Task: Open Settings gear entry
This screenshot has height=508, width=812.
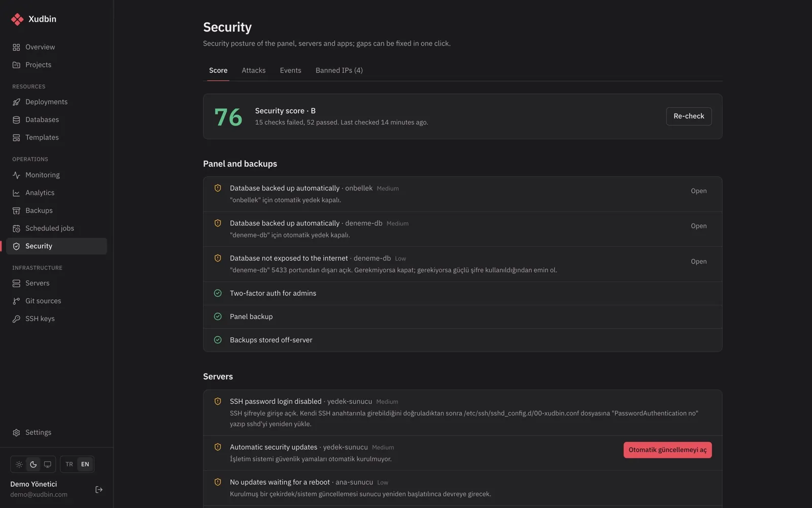Action: point(56,433)
